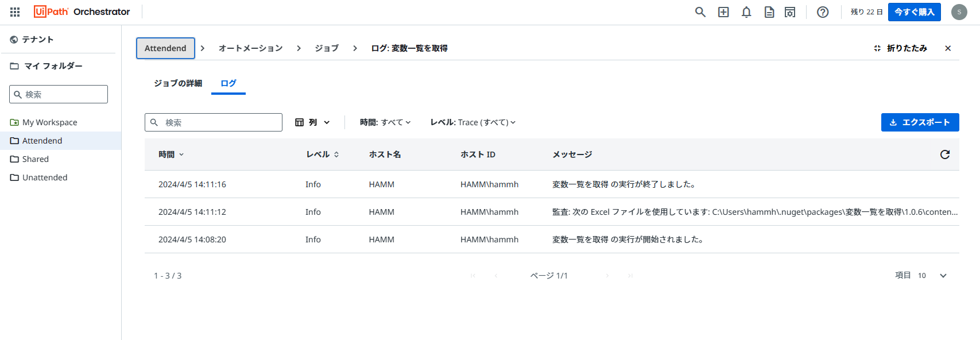The image size is (980, 340).
Task: Click the 今すぐ購入 button
Action: pyautogui.click(x=914, y=12)
